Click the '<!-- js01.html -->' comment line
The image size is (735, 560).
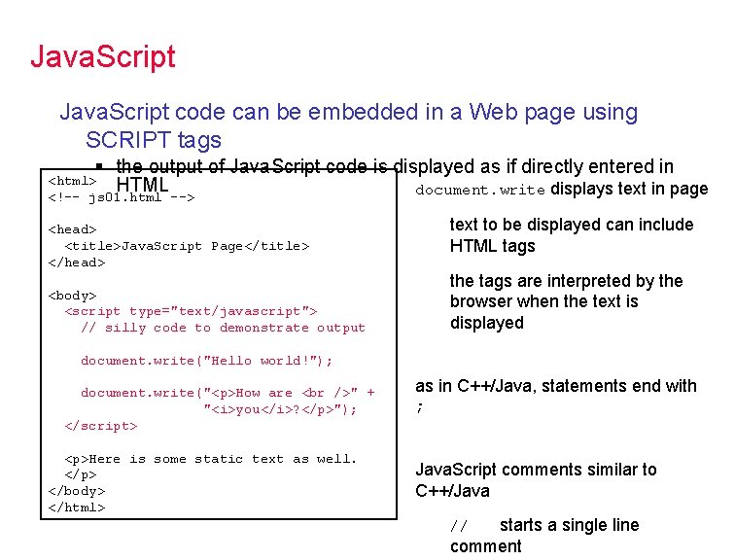click(x=122, y=197)
